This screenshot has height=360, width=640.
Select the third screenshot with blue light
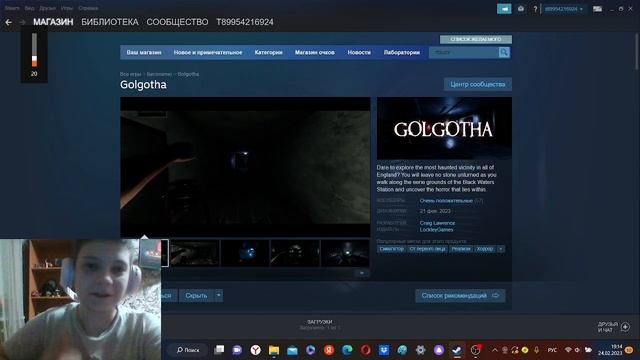click(245, 253)
